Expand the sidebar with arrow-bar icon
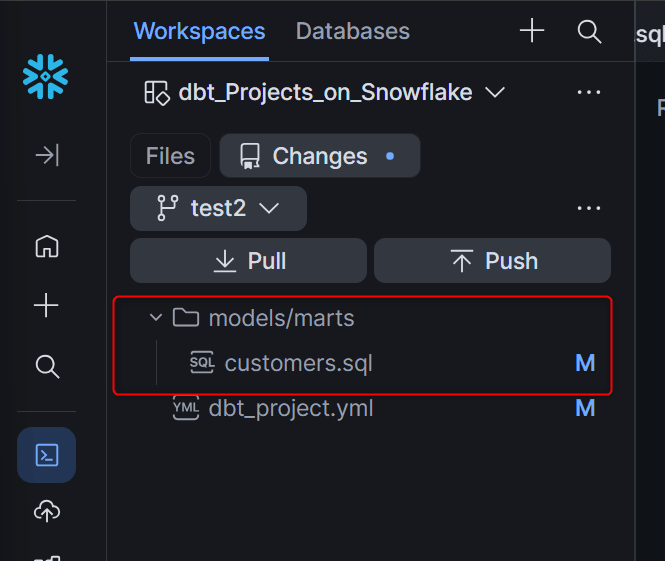 pos(47,155)
